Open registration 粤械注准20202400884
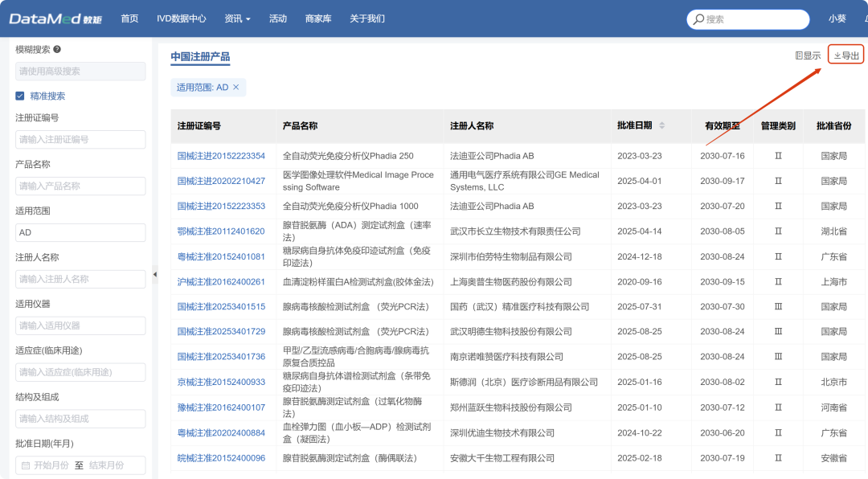 pyautogui.click(x=221, y=433)
